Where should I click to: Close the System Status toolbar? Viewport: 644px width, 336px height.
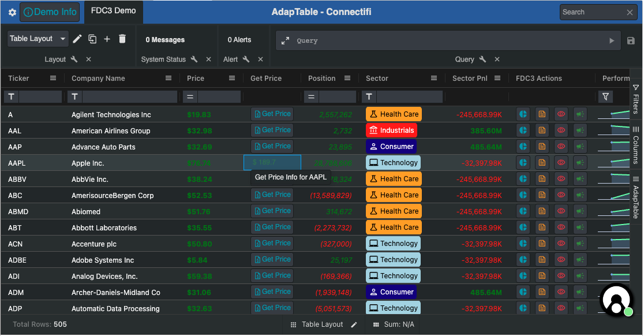(x=209, y=59)
